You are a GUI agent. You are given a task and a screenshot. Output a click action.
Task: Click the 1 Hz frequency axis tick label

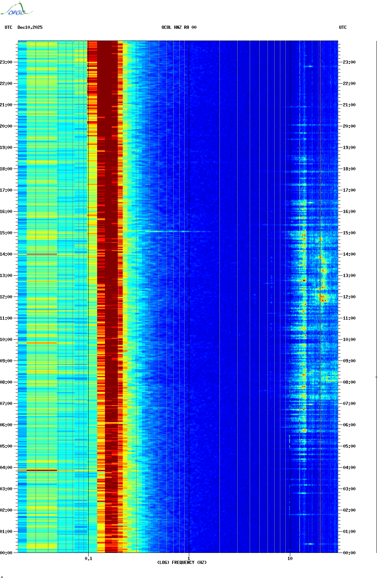(x=189, y=558)
